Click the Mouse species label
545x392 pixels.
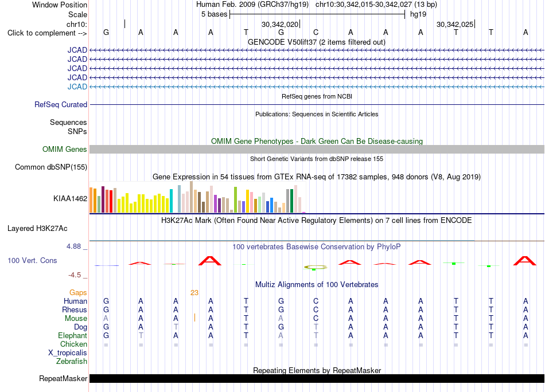click(x=76, y=319)
